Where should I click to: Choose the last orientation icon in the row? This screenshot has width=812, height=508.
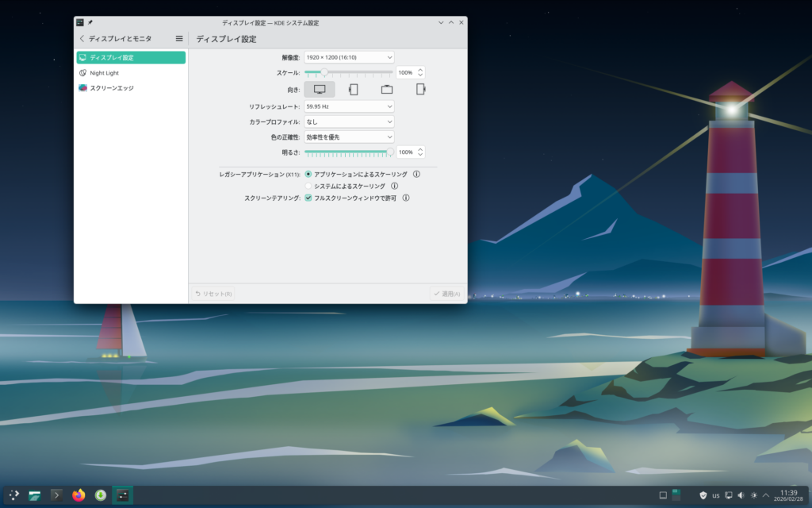click(420, 90)
